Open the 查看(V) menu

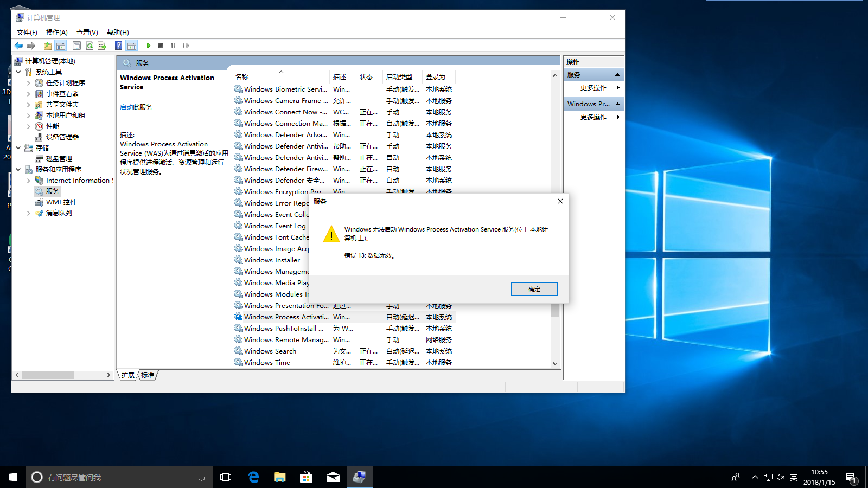pos(87,33)
